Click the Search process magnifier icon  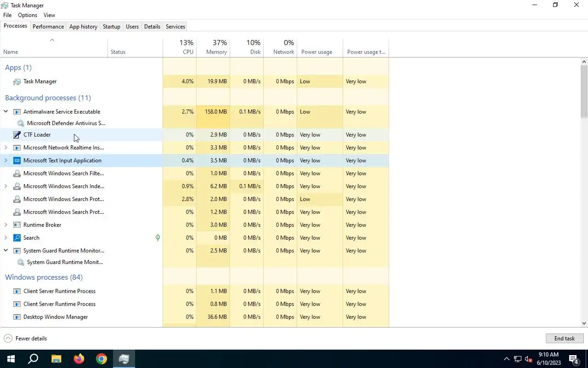coord(17,238)
